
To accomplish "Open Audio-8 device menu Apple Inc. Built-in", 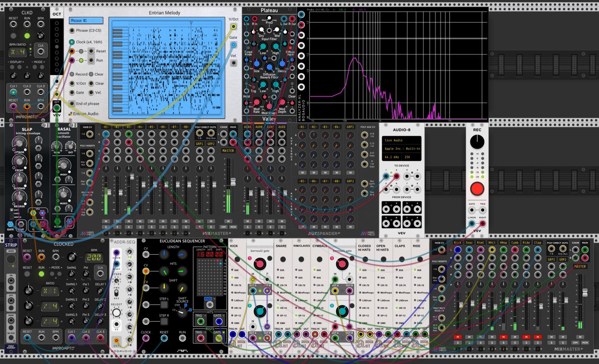I will 401,148.
